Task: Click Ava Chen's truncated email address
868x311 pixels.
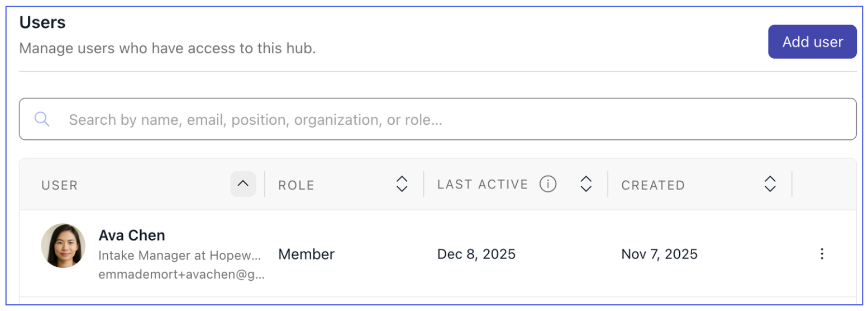Action: coord(182,275)
